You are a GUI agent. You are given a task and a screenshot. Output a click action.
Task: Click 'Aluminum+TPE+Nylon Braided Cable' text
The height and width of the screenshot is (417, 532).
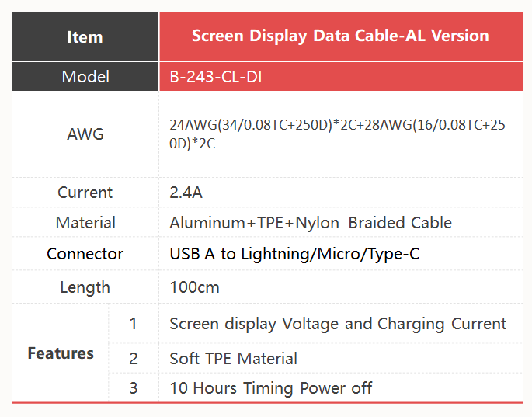click(x=311, y=223)
